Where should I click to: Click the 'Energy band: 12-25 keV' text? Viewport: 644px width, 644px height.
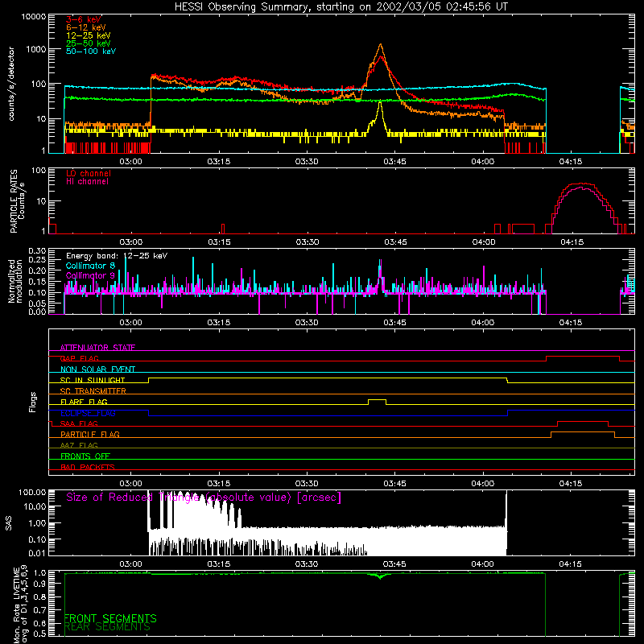[117, 256]
